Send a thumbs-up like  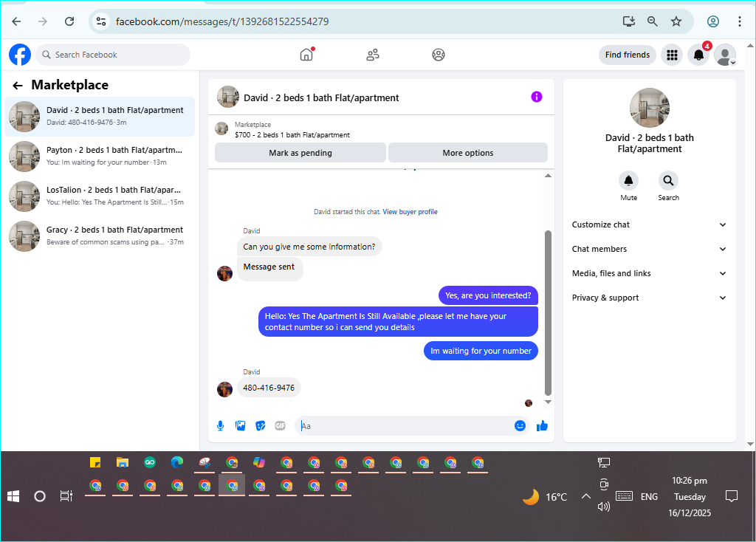[x=543, y=425]
